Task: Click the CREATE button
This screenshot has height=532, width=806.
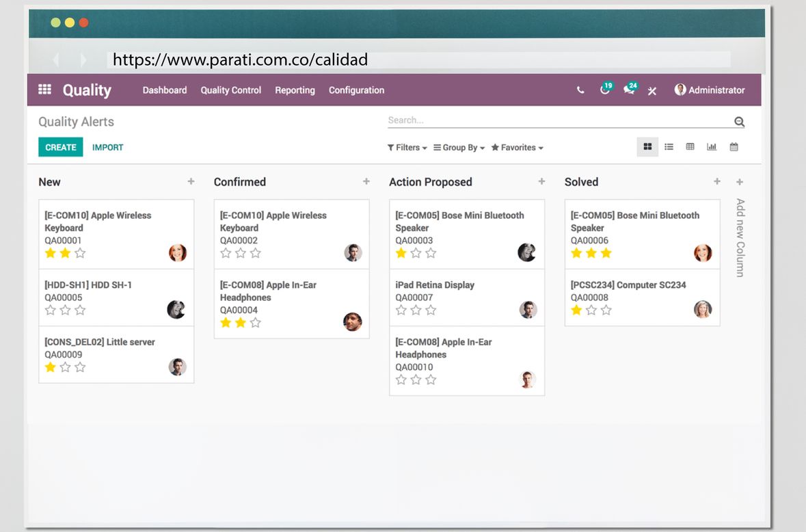Action: (61, 147)
